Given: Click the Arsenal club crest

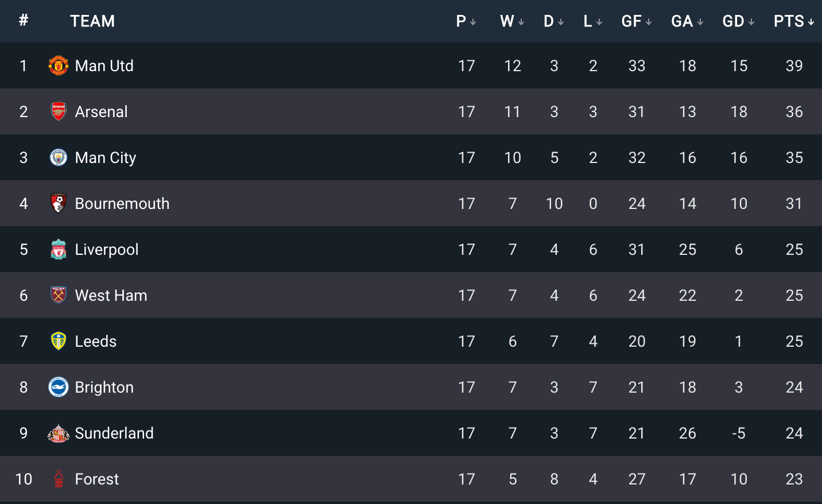Looking at the screenshot, I should [59, 111].
